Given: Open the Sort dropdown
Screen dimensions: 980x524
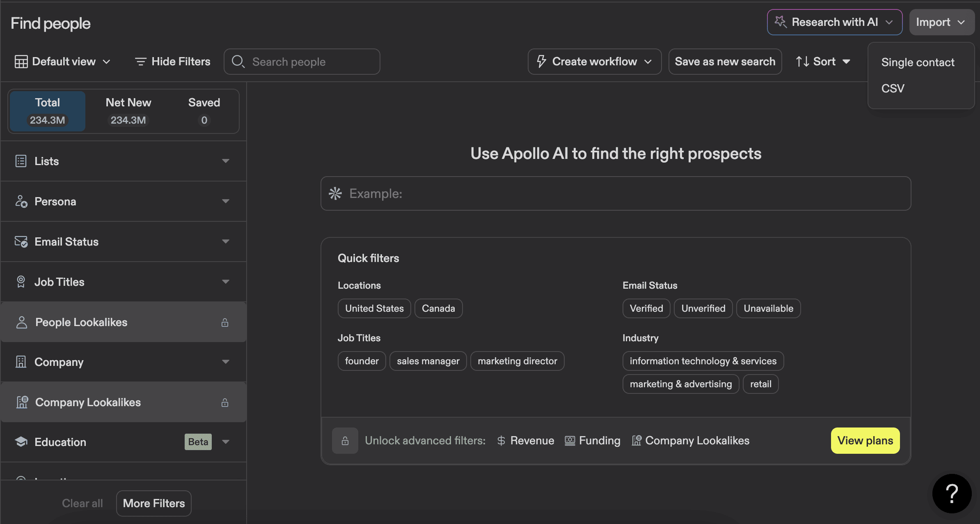Looking at the screenshot, I should tap(822, 61).
